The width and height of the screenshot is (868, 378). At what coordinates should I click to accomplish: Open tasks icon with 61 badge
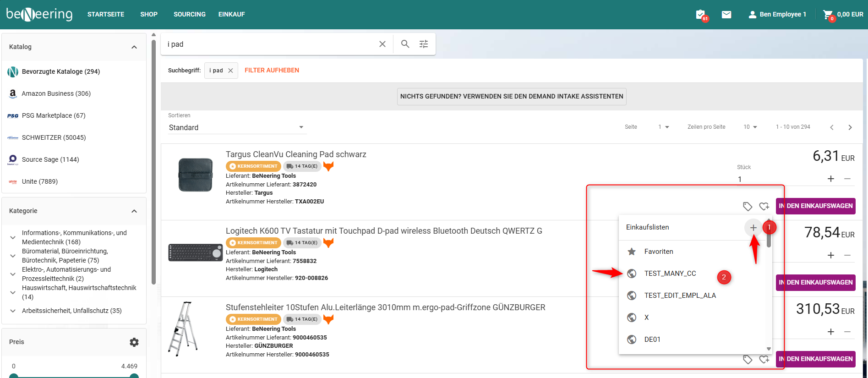point(700,15)
